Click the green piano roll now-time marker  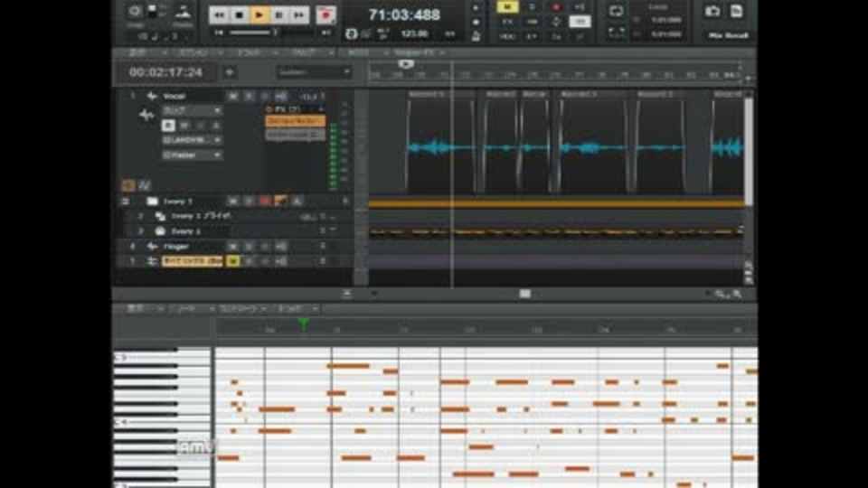tap(303, 324)
